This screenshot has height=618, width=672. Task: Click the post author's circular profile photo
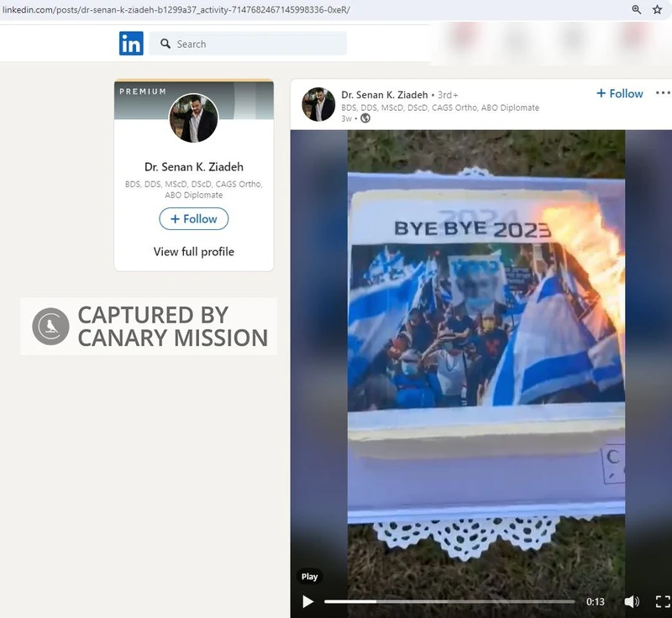pyautogui.click(x=318, y=104)
